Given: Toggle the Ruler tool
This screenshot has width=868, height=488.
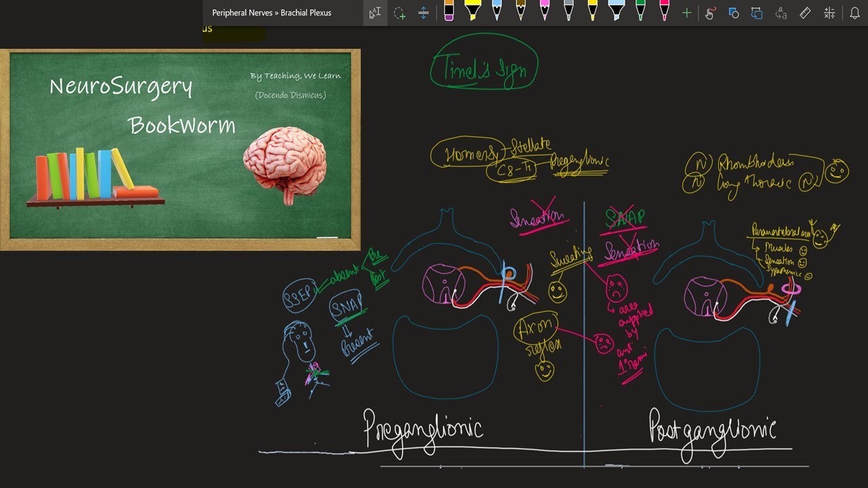Looking at the screenshot, I should (x=805, y=13).
